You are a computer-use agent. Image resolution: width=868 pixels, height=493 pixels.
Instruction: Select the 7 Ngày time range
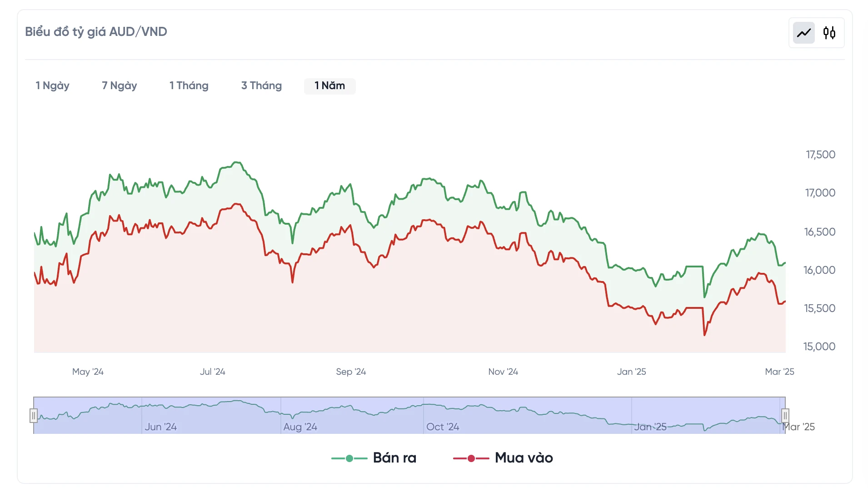(x=119, y=86)
